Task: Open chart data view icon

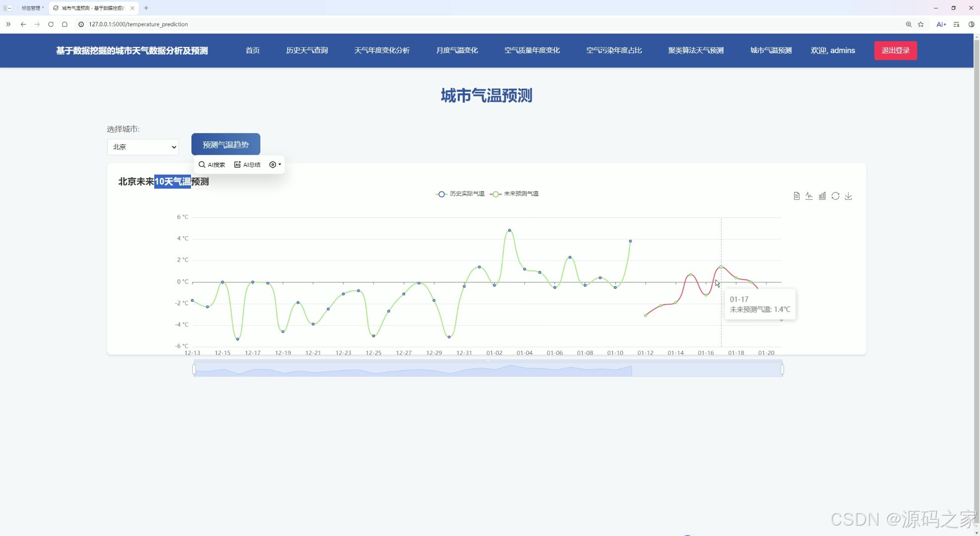Action: click(x=796, y=196)
